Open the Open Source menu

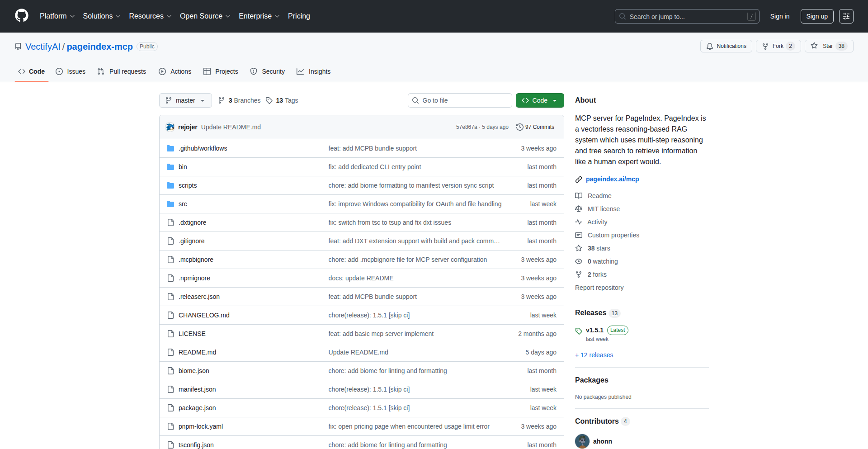205,16
